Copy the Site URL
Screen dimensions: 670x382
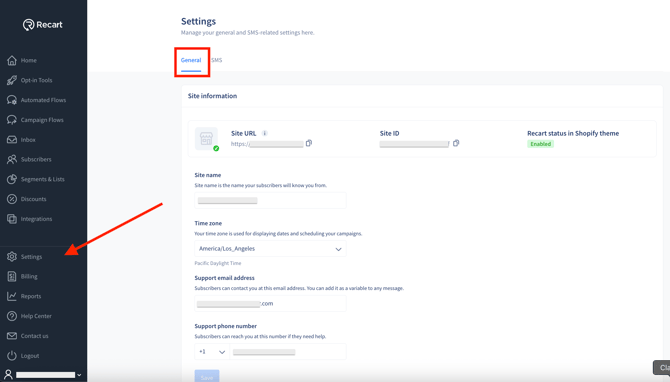pyautogui.click(x=309, y=143)
